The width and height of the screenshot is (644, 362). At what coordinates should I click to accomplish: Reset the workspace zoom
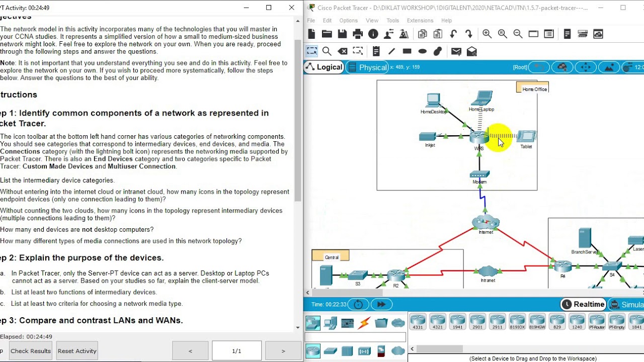click(503, 34)
